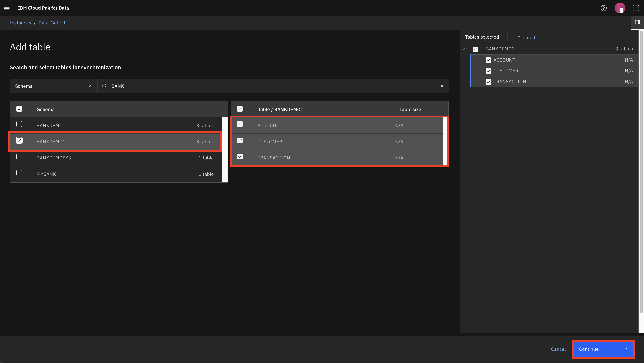
Task: Open the Instances breadcrumb page
Action: click(x=20, y=23)
